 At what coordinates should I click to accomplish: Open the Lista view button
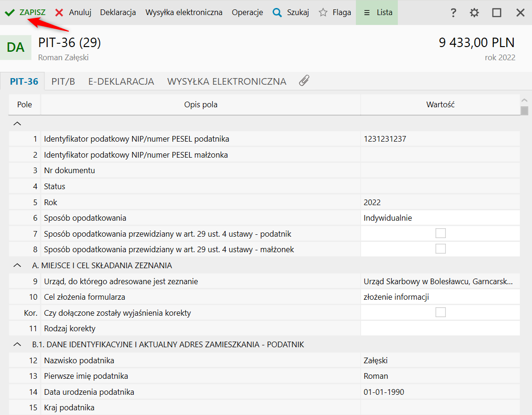[x=377, y=13]
